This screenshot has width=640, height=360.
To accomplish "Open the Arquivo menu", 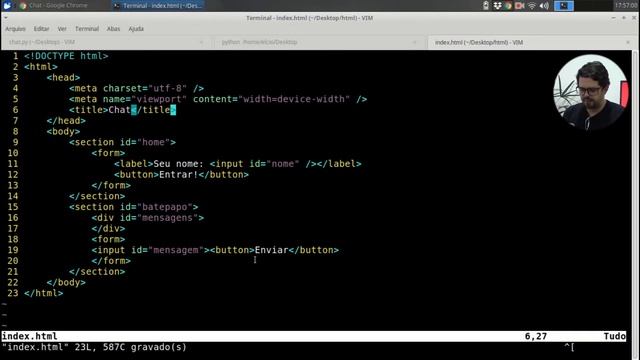I will (16, 29).
